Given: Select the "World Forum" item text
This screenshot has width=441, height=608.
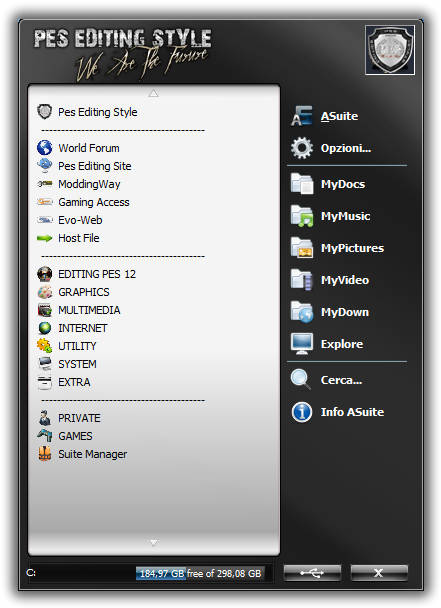Looking at the screenshot, I should click(x=89, y=148).
